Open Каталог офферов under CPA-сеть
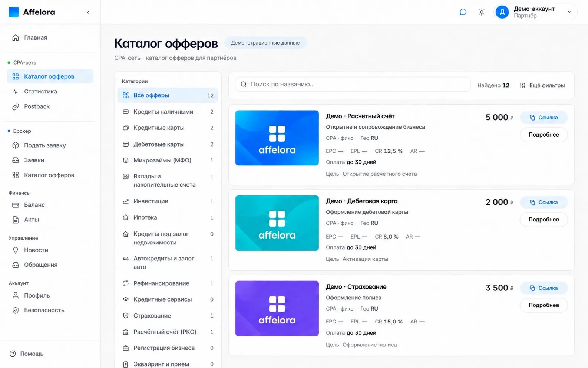 50,76
